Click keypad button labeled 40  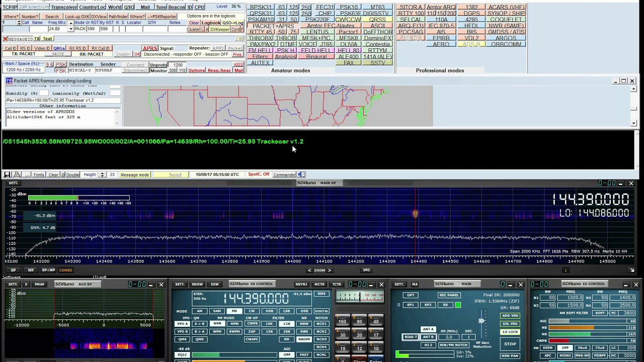coord(376,321)
